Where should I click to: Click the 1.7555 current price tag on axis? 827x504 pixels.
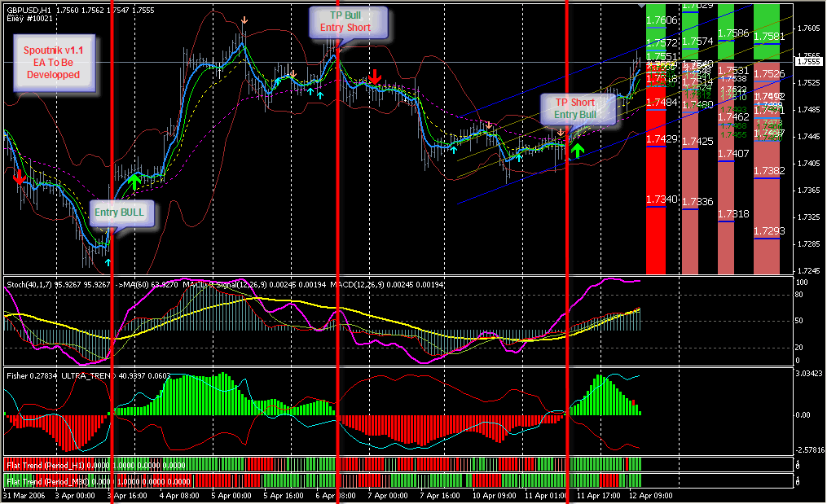(809, 61)
